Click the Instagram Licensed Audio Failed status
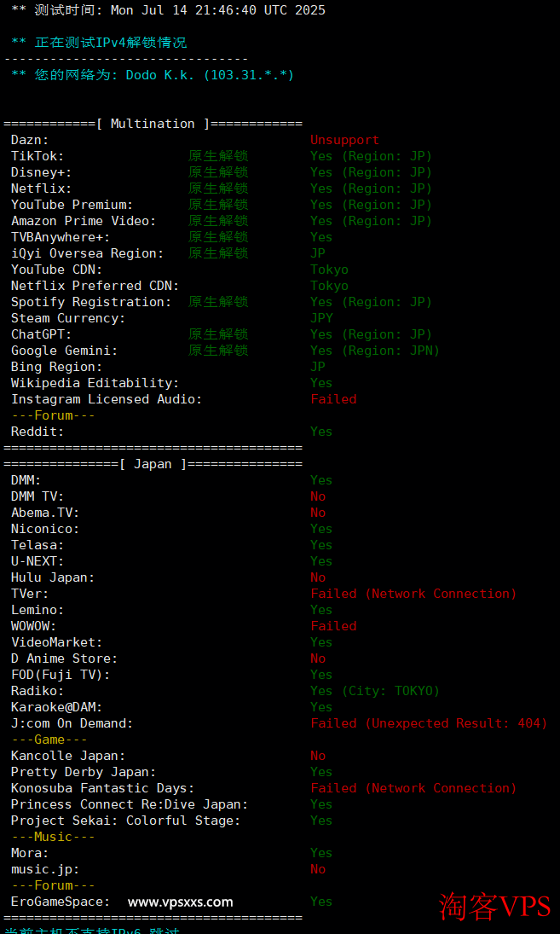 tap(333, 399)
